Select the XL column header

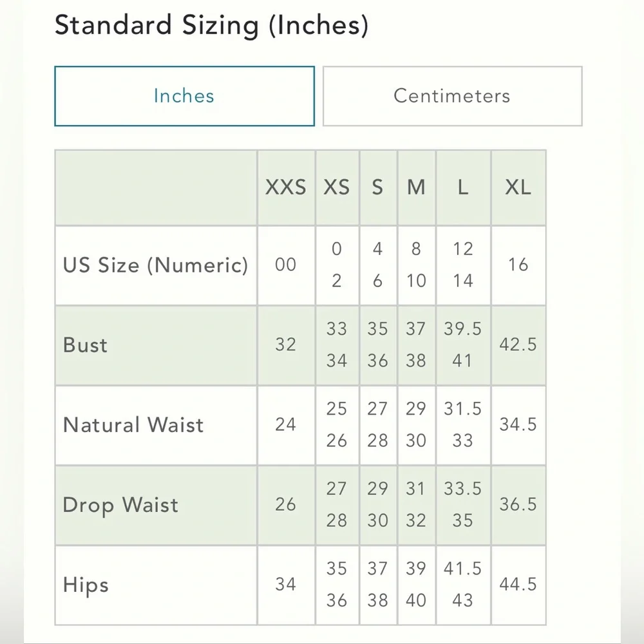coord(518,187)
